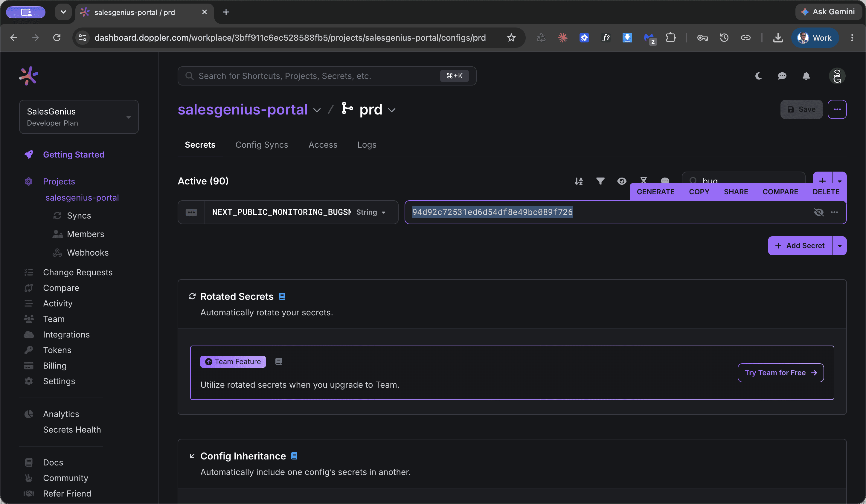Image resolution: width=866 pixels, height=504 pixels.
Task: Click the Add Secret button
Action: [x=800, y=246]
